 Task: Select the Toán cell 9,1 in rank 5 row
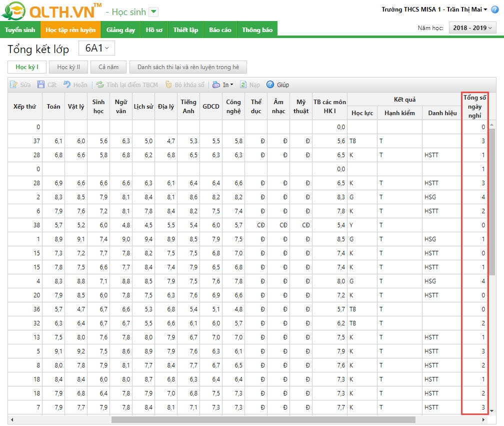pyautogui.click(x=53, y=351)
